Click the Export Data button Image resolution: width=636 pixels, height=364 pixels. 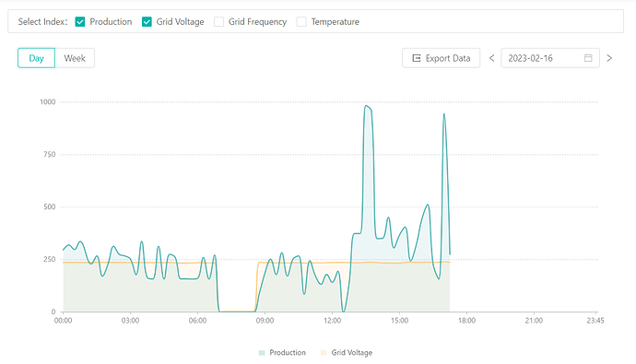[x=441, y=58]
